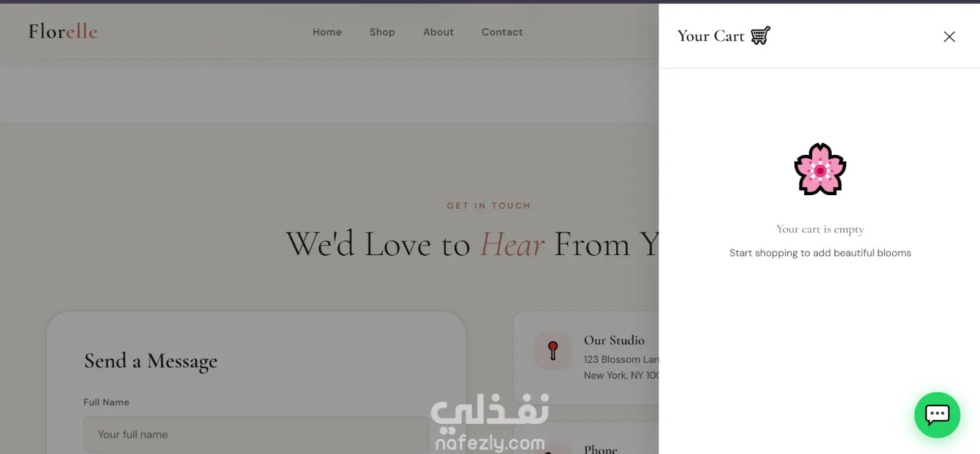980x454 pixels.
Task: Select the About navigation link
Action: pyautogui.click(x=439, y=32)
